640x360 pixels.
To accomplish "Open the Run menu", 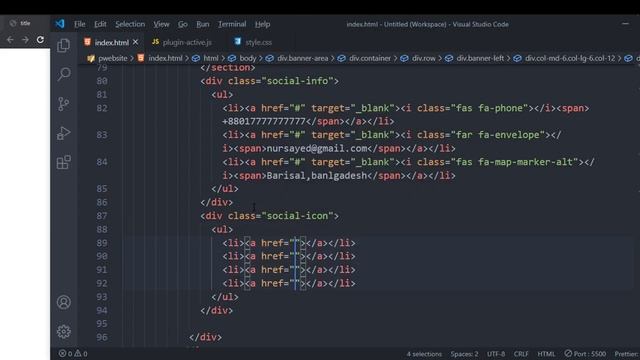I will pos(202,24).
